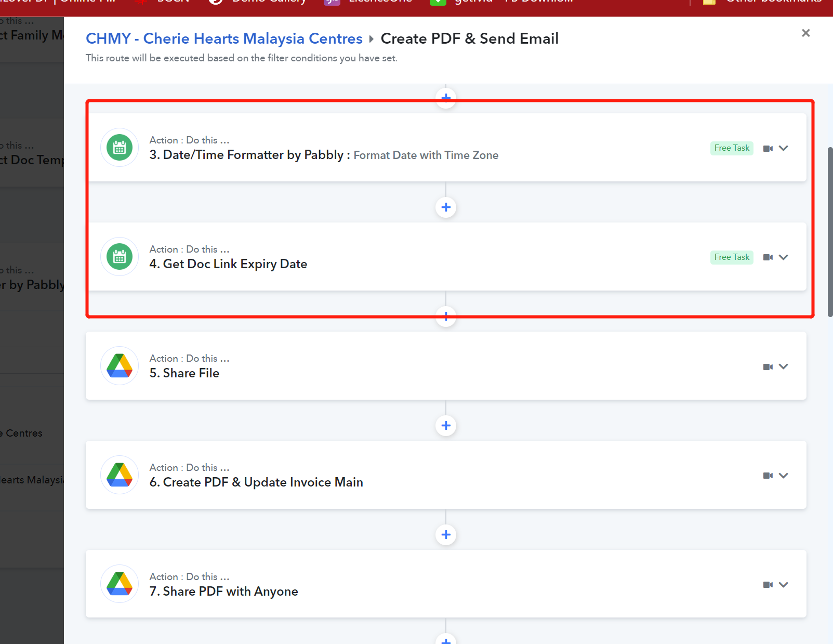This screenshot has height=644, width=833.
Task: Expand step 3 Date/Time Formatter by Pabbly
Action: (784, 148)
